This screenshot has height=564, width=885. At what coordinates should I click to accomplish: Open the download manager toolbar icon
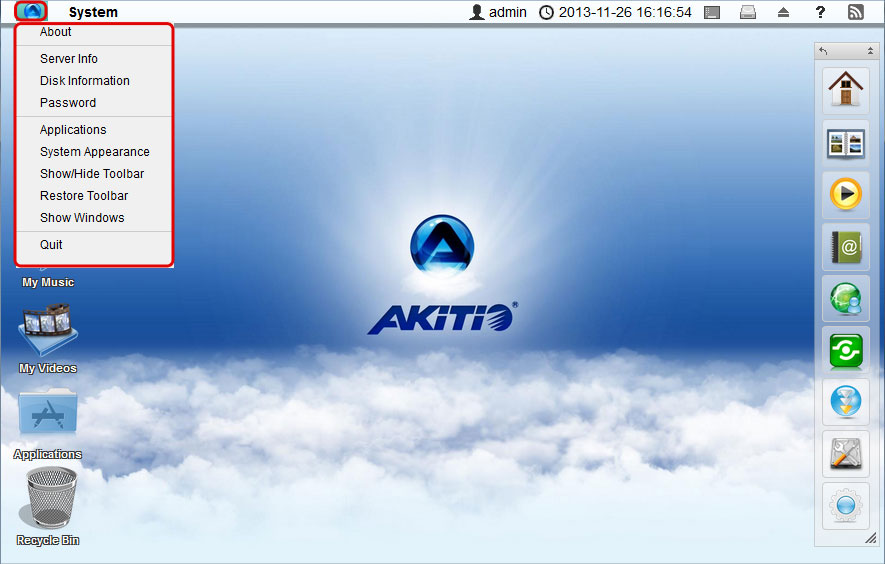coord(845,401)
